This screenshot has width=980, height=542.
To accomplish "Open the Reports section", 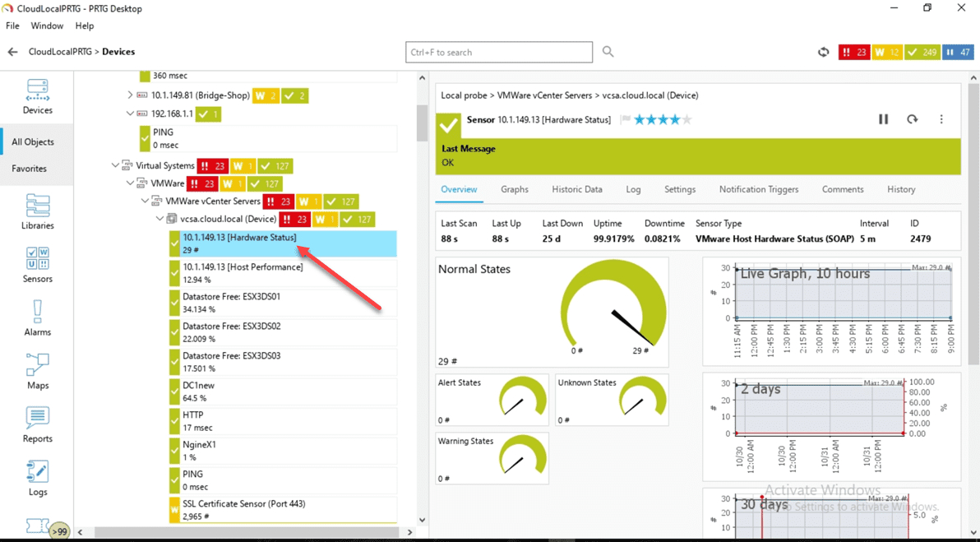I will pos(38,424).
